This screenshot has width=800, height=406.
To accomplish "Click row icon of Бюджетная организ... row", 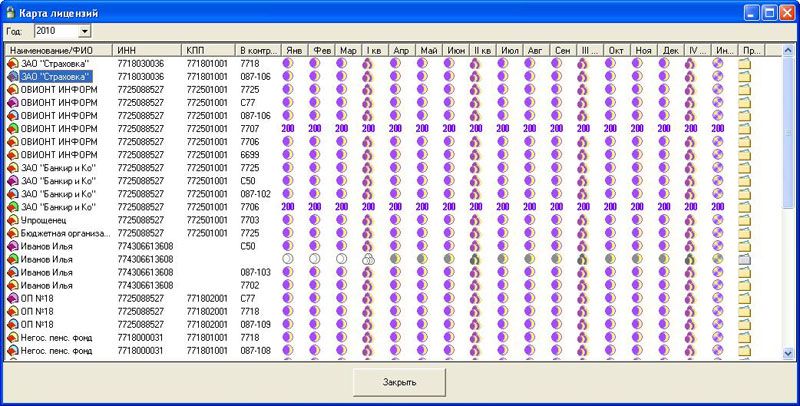I will click(x=13, y=234).
